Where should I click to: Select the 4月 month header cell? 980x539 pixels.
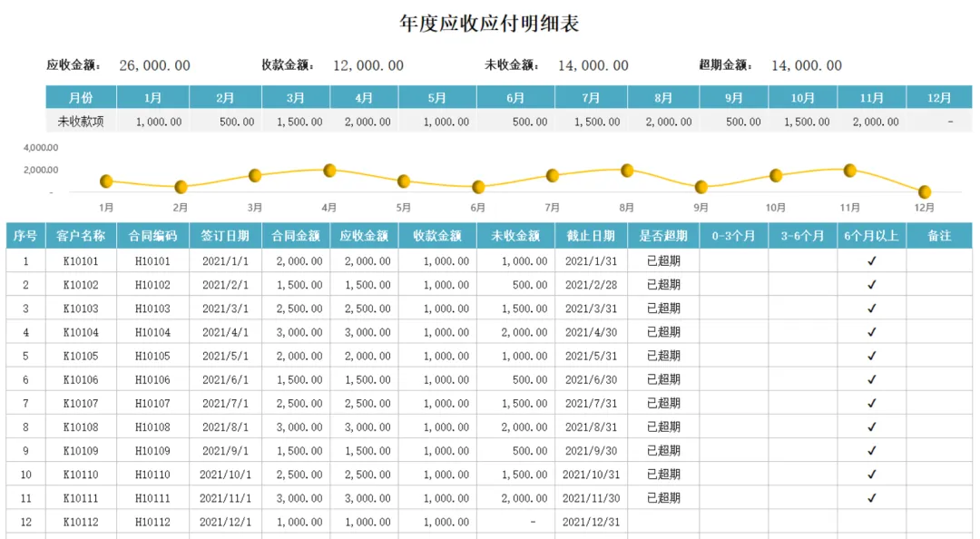[x=364, y=98]
